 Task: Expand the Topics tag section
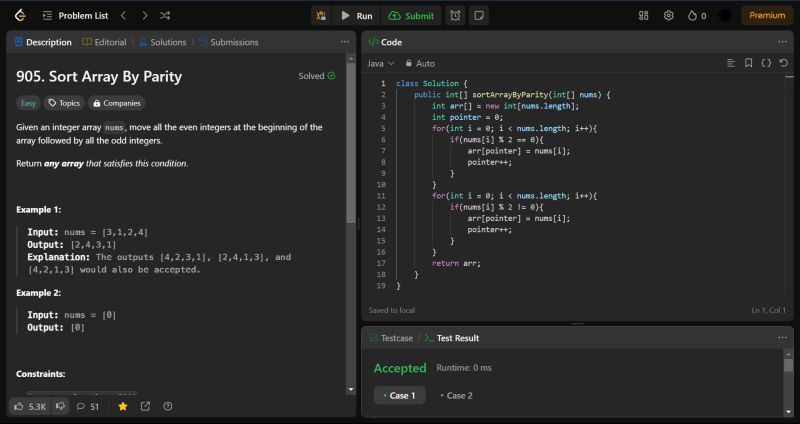coord(64,102)
